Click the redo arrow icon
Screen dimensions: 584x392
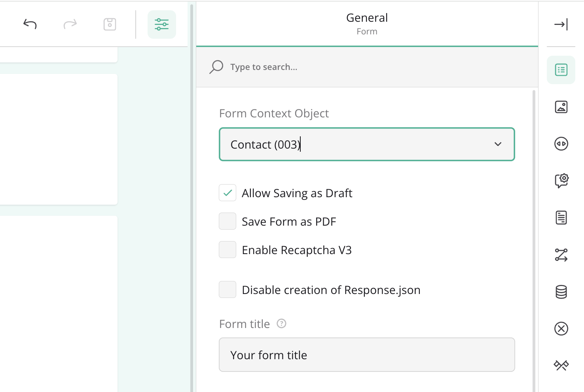tap(70, 24)
